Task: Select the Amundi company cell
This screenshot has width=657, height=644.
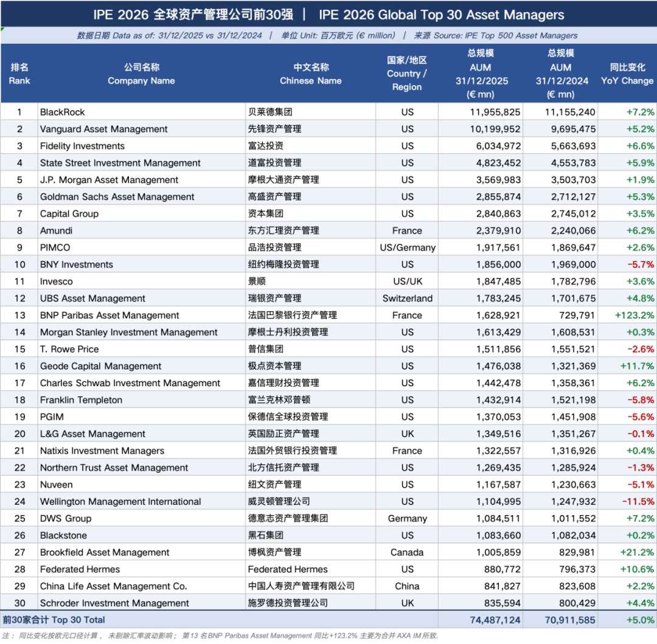Action: (x=142, y=230)
